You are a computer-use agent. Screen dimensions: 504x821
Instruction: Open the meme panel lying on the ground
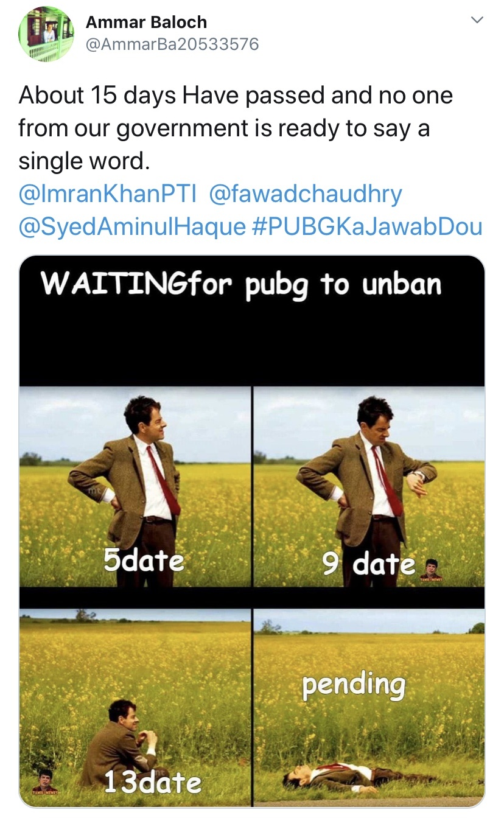369,706
